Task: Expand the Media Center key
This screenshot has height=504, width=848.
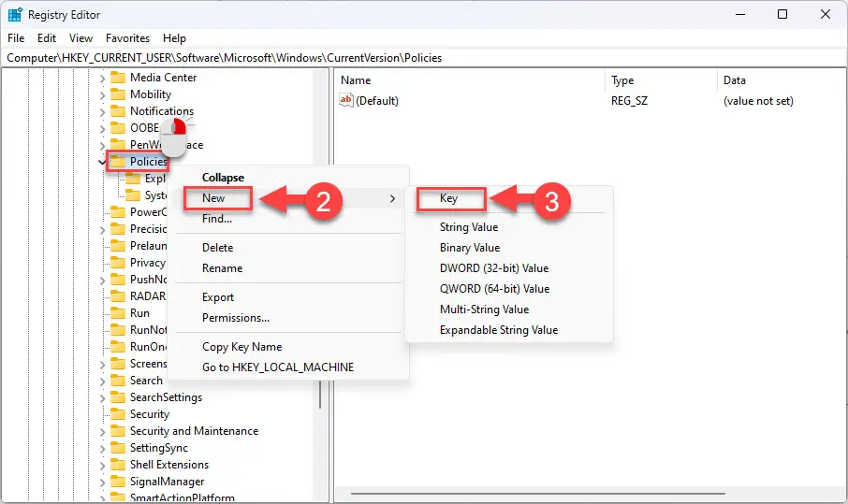Action: [x=102, y=79]
